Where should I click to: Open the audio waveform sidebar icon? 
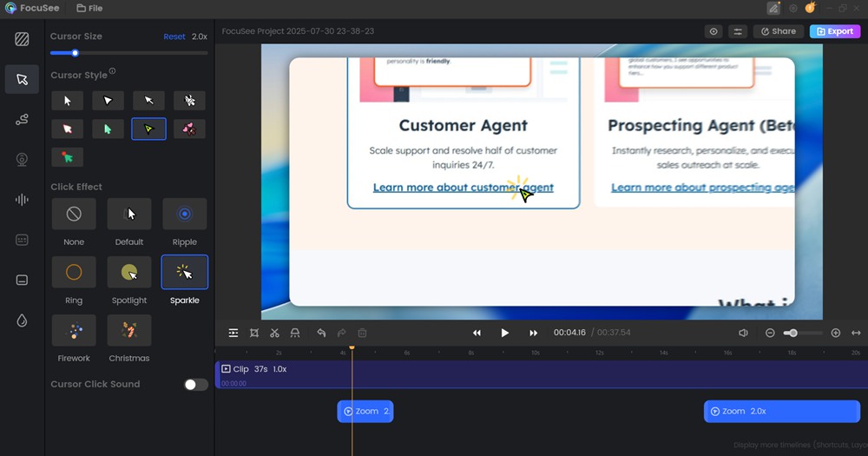tap(22, 200)
